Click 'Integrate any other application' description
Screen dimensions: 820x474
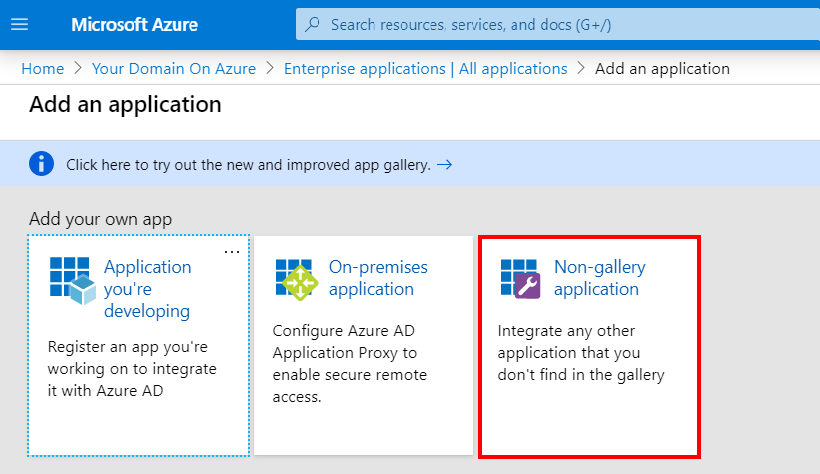[580, 353]
